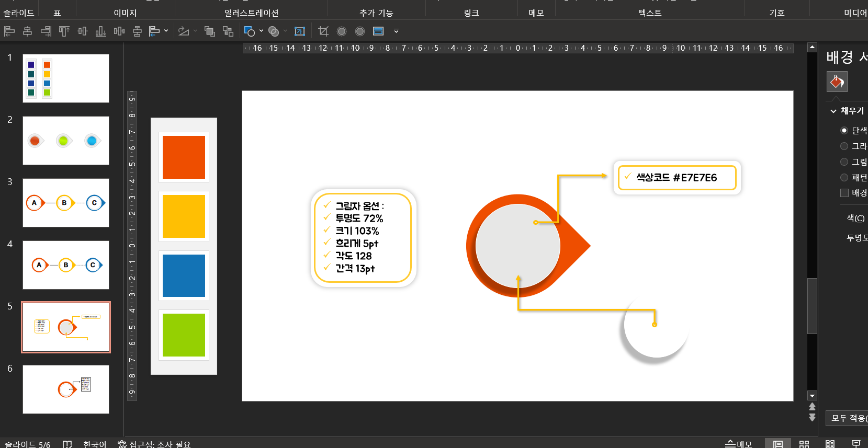
Task: Click the first gray circle icon in the toolbar
Action: tap(342, 31)
